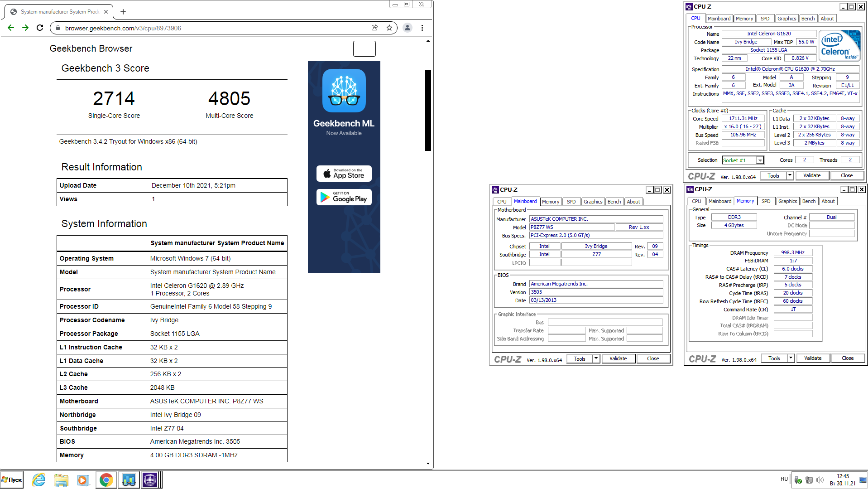Click Close button in Memory window
868x489 pixels.
coord(848,358)
